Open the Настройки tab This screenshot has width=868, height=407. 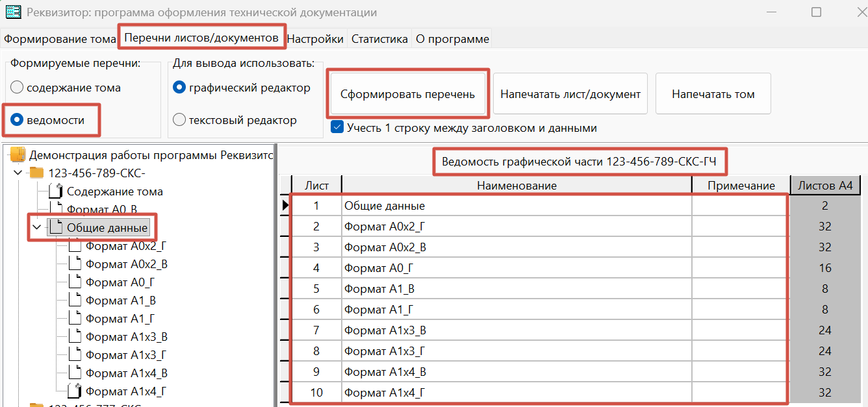[x=315, y=39]
